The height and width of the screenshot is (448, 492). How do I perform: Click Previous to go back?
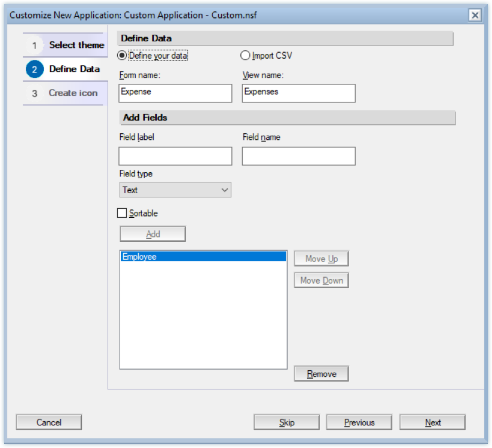pyautogui.click(x=359, y=422)
